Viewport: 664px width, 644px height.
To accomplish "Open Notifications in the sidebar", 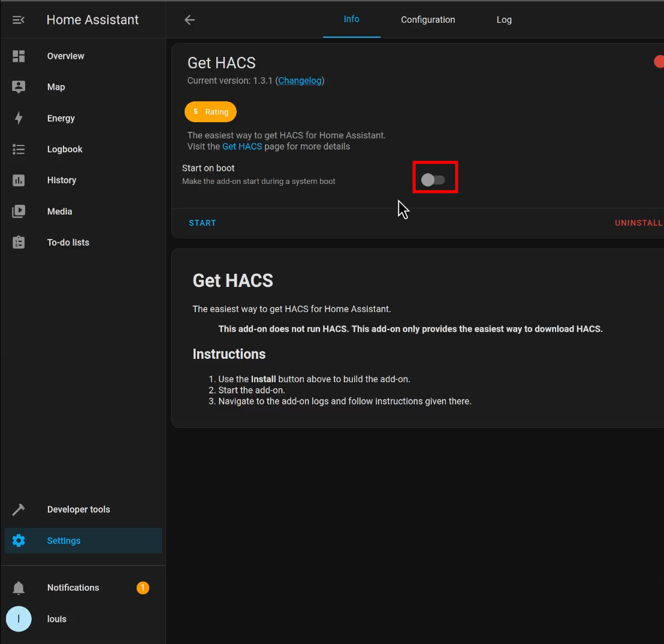I will 83,588.
